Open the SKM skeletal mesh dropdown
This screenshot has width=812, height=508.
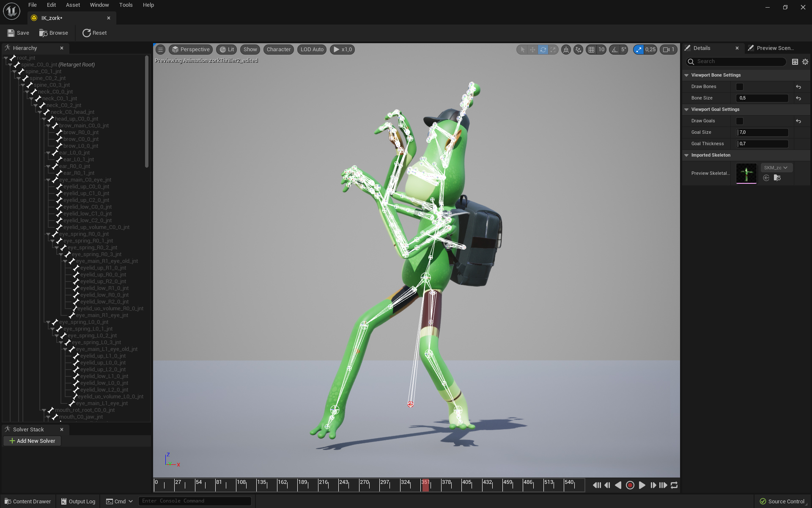(x=776, y=168)
